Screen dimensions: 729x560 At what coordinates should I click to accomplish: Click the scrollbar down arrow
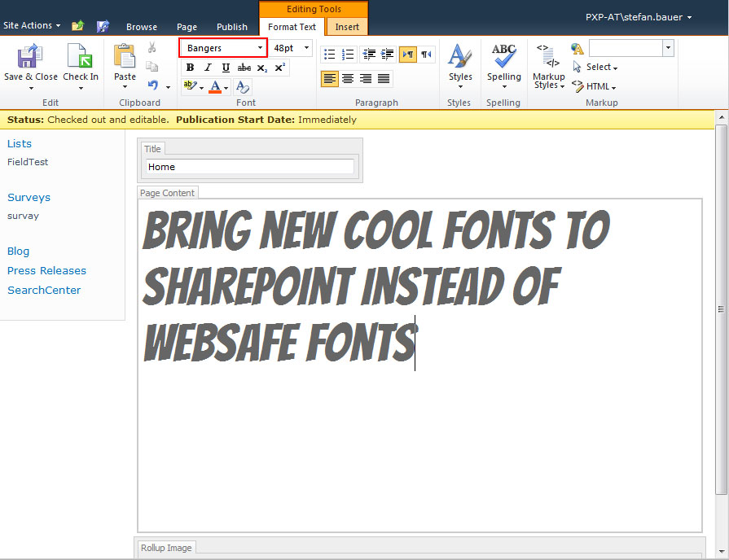721,552
